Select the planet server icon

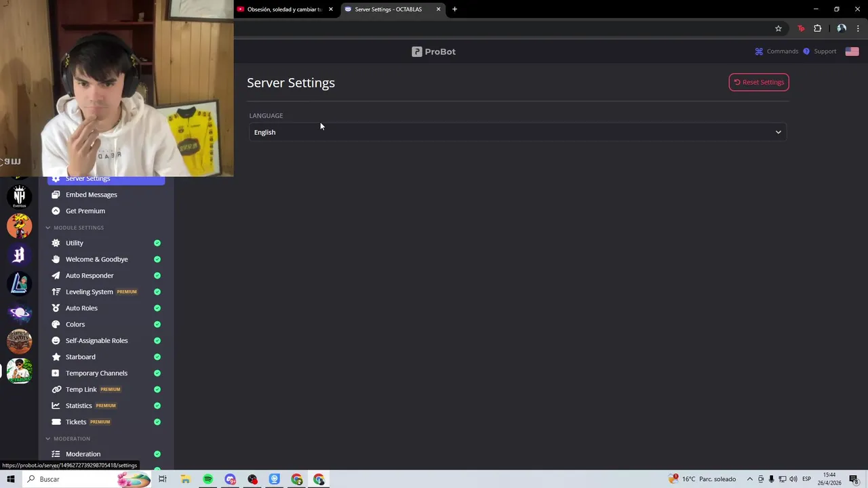(x=19, y=312)
